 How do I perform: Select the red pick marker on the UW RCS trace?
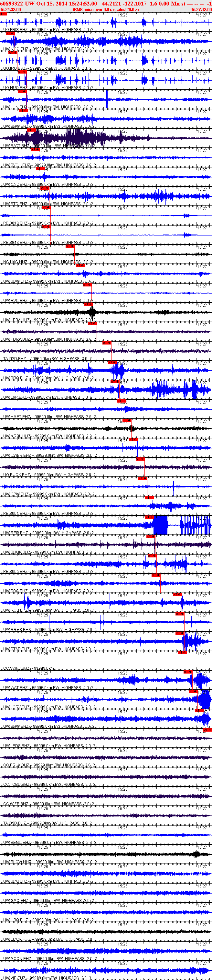tap(177, 594)
